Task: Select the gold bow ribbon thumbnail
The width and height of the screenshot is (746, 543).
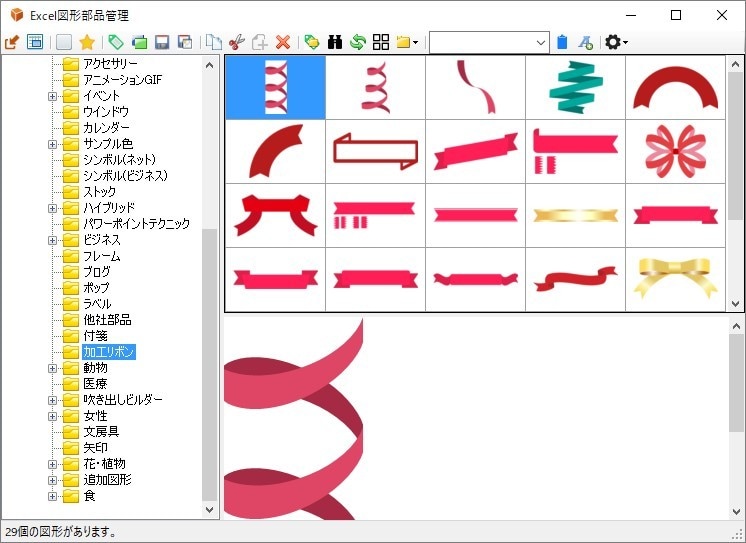Action: pos(675,279)
